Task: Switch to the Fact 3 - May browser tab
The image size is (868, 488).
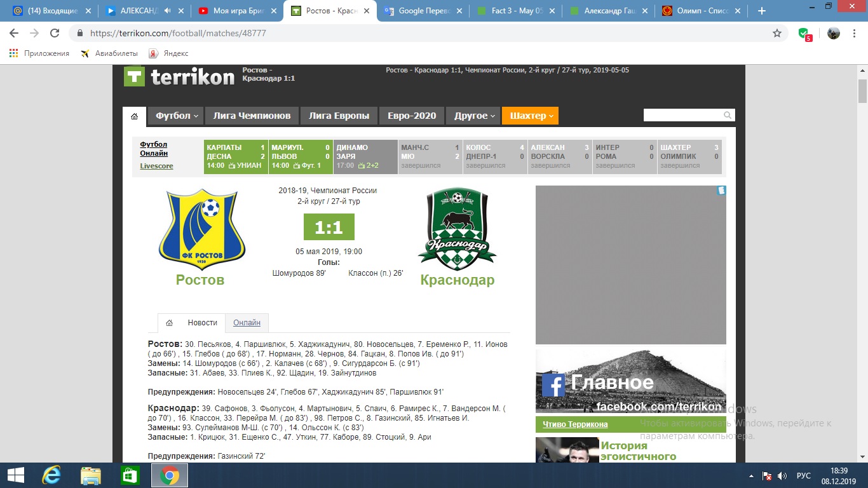Action: click(515, 11)
